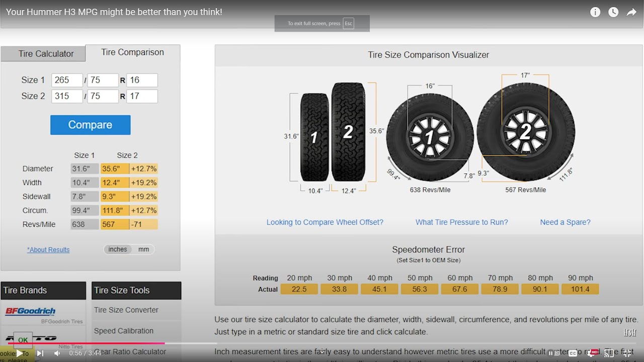Edit Size 2 rim field 17
This screenshot has height=362, width=644.
coord(142,96)
